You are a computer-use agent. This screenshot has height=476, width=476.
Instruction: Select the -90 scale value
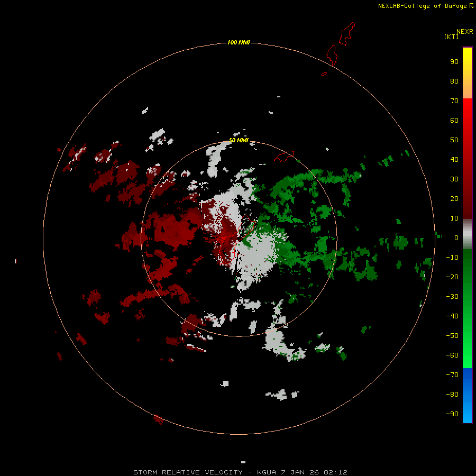click(452, 414)
